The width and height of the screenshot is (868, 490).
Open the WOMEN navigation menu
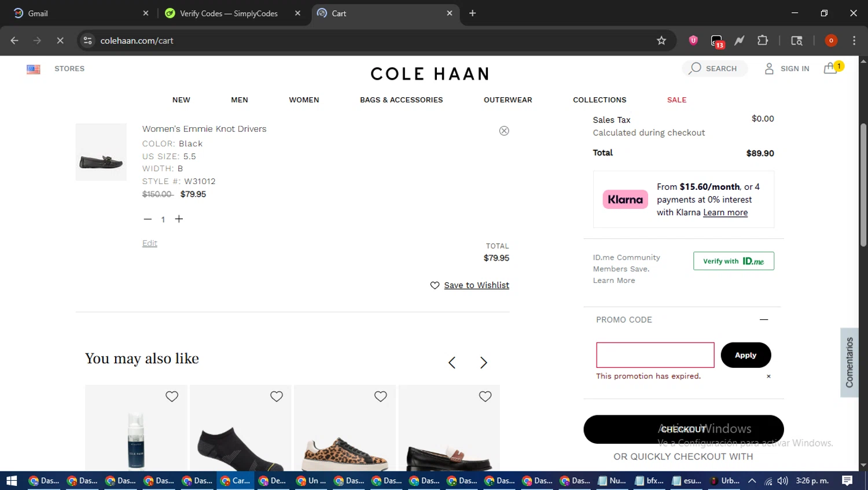point(304,100)
